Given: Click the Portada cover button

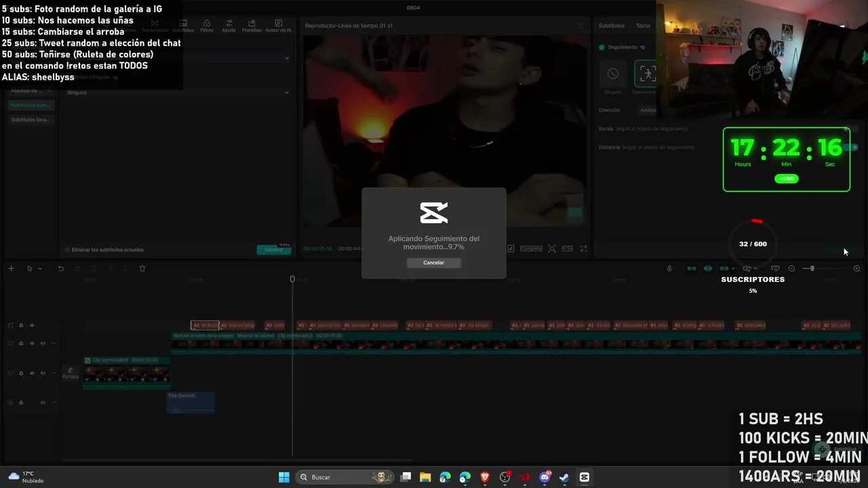Looking at the screenshot, I should [x=71, y=373].
